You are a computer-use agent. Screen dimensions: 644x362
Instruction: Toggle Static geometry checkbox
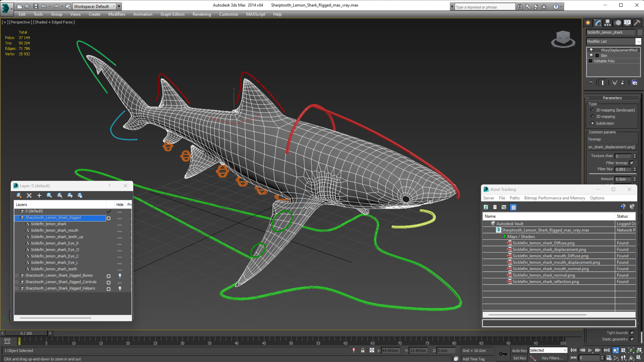pyautogui.click(x=632, y=339)
